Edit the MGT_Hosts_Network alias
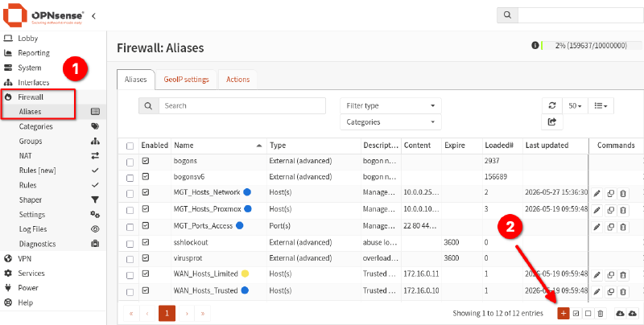The height and width of the screenshot is (325, 644). pyautogui.click(x=597, y=194)
